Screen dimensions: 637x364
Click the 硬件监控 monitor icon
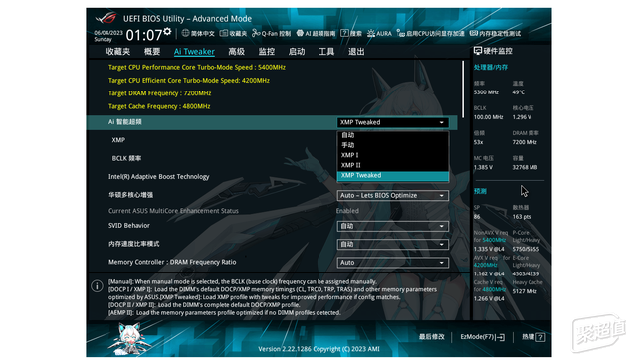[x=478, y=51]
